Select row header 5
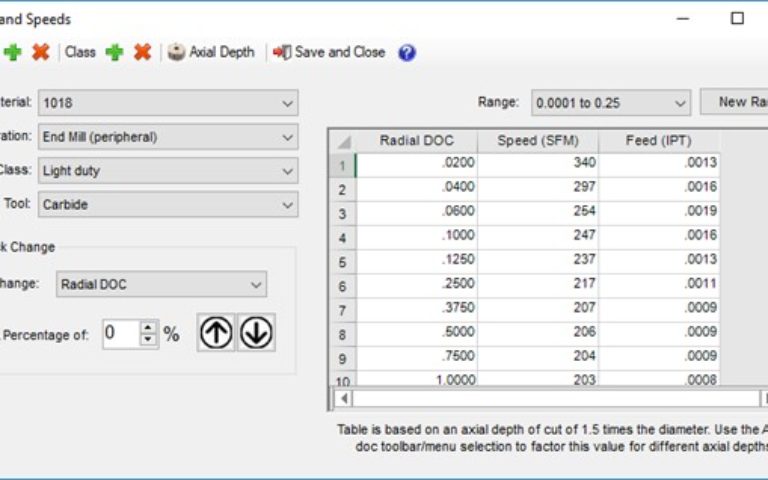The width and height of the screenshot is (768, 480). 343,262
